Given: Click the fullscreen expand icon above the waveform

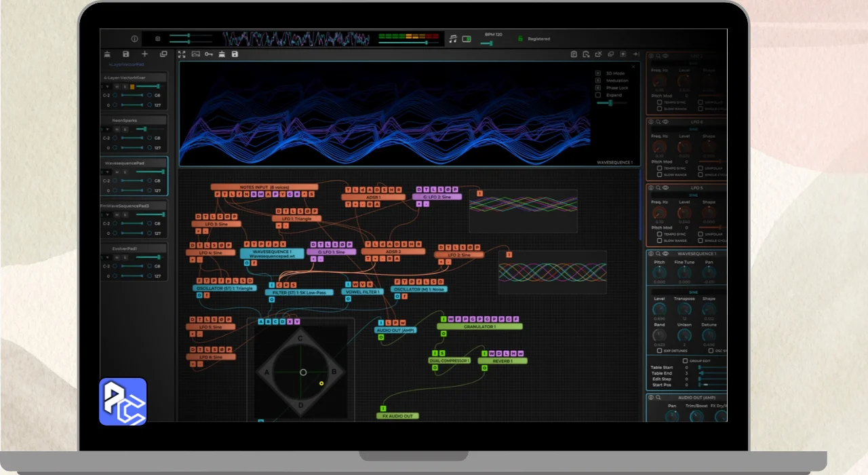Looking at the screenshot, I should pyautogui.click(x=182, y=54).
